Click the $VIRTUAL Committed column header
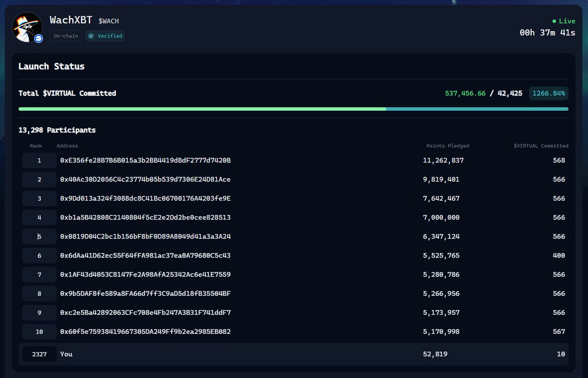 (541, 146)
